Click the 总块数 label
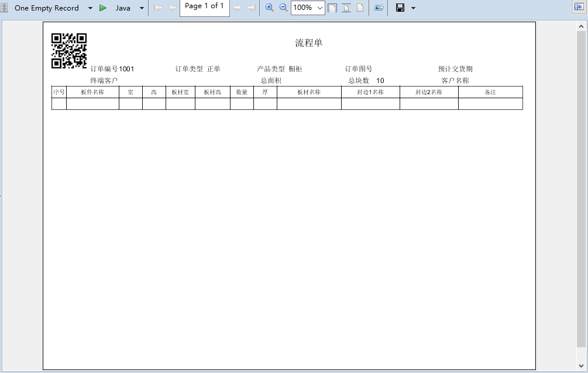The image size is (588, 373). tap(359, 81)
